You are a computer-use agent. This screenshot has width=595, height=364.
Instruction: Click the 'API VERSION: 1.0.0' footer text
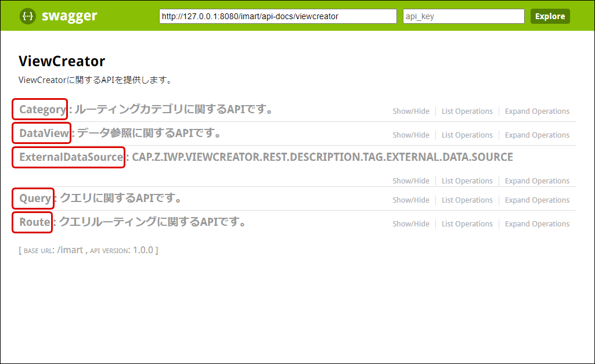click(121, 250)
